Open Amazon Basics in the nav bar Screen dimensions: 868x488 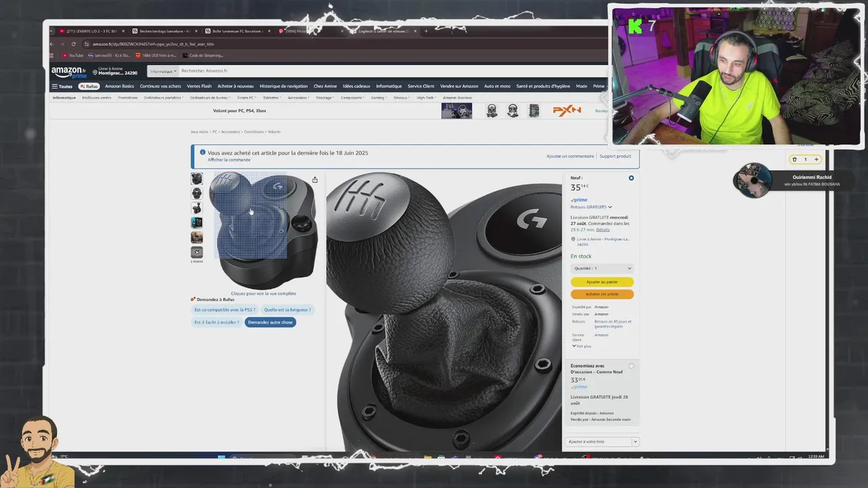point(119,86)
